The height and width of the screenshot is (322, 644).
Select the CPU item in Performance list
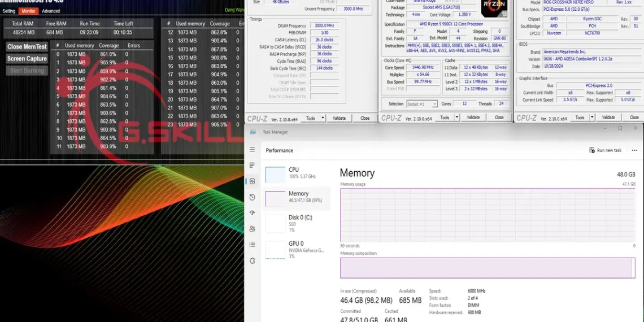pos(297,175)
